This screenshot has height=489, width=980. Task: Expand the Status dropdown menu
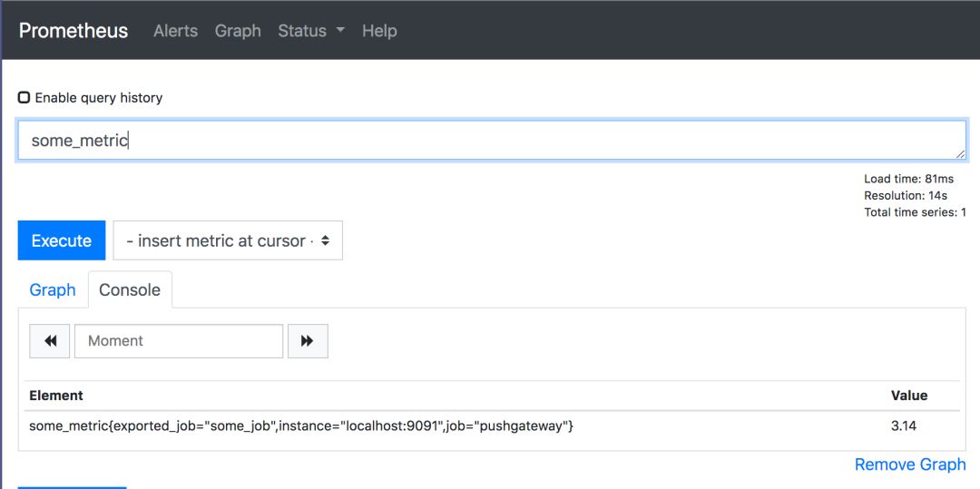[311, 31]
